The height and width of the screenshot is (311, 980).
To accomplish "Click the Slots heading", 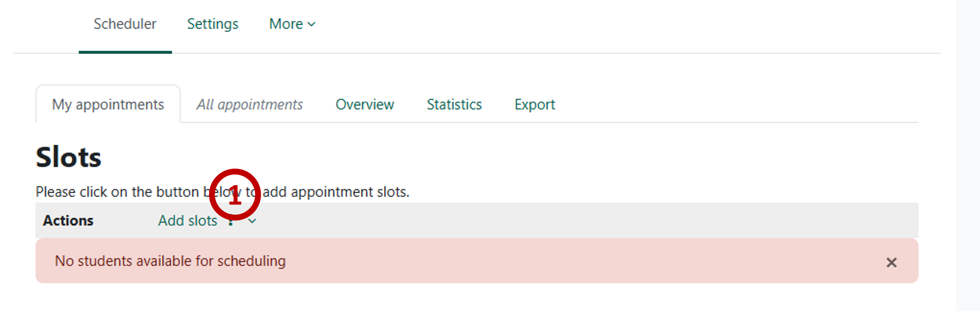I will coord(68,157).
